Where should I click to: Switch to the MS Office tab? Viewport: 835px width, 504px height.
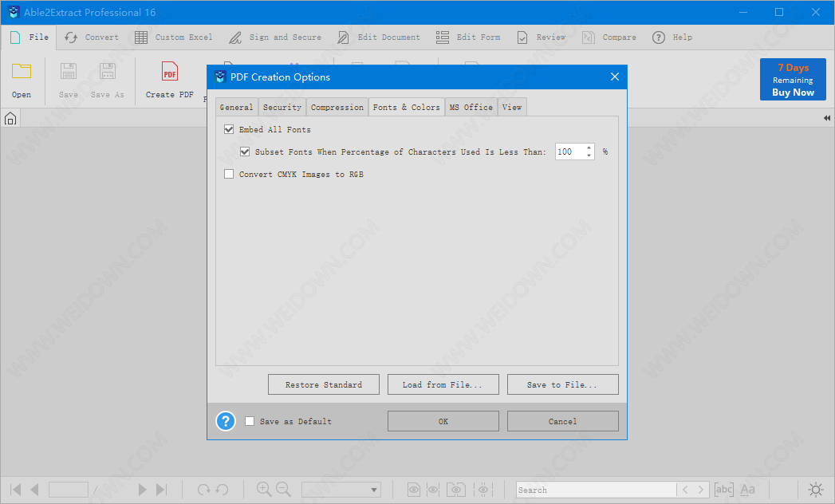[471, 107]
